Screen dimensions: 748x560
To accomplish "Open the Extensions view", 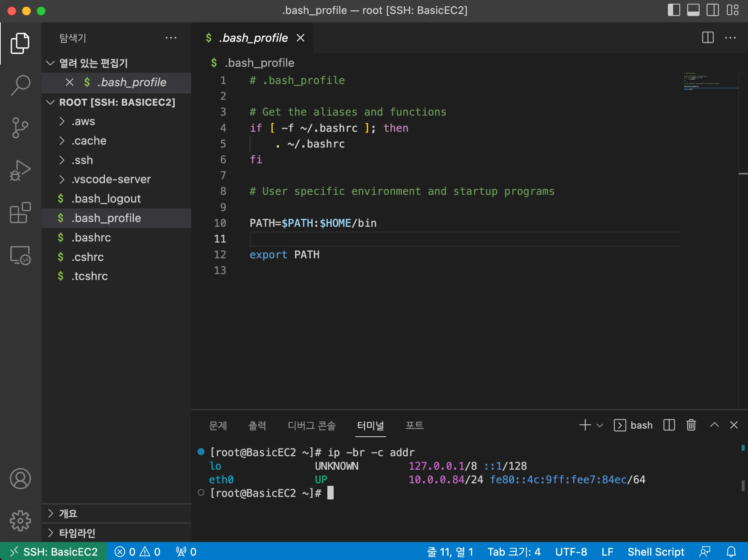I will point(20,213).
